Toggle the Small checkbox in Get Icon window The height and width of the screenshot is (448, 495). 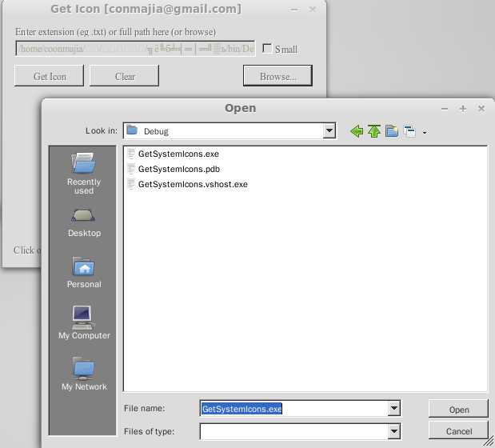(x=267, y=48)
